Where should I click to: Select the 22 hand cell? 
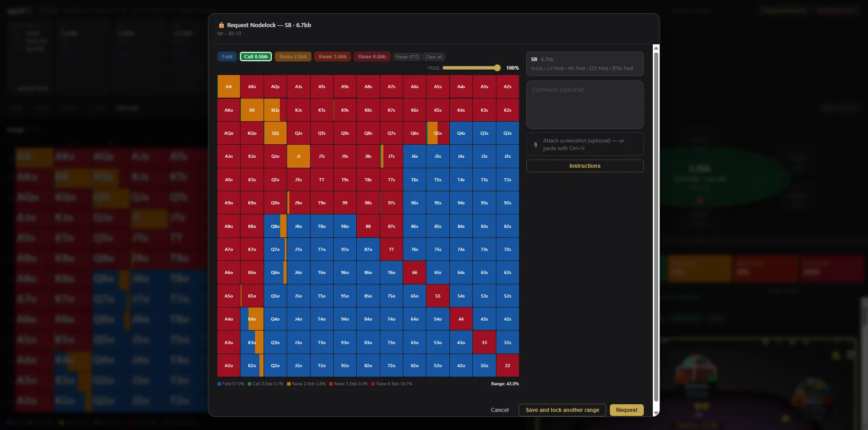[x=507, y=366]
